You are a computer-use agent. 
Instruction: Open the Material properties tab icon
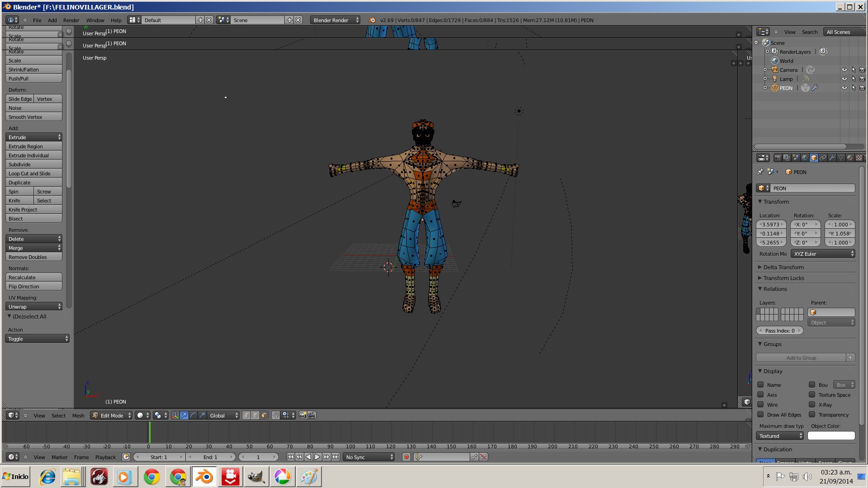[850, 158]
